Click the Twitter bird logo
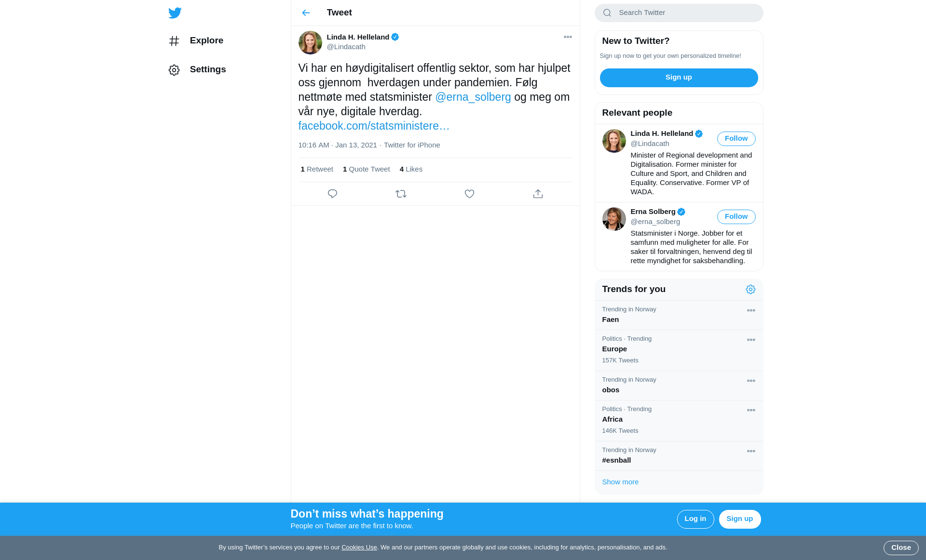 175,13
